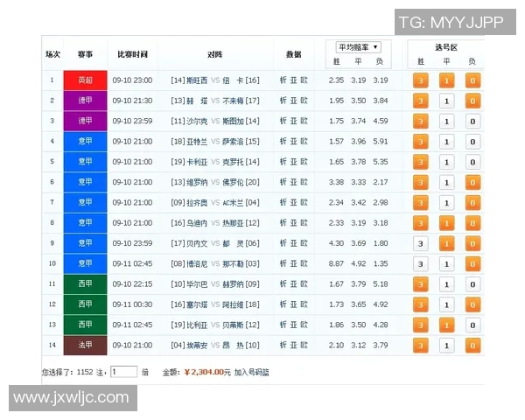Toggle 平 (1) for match 1 英超
Viewport: 525px width, 420px height.
[x=446, y=80]
